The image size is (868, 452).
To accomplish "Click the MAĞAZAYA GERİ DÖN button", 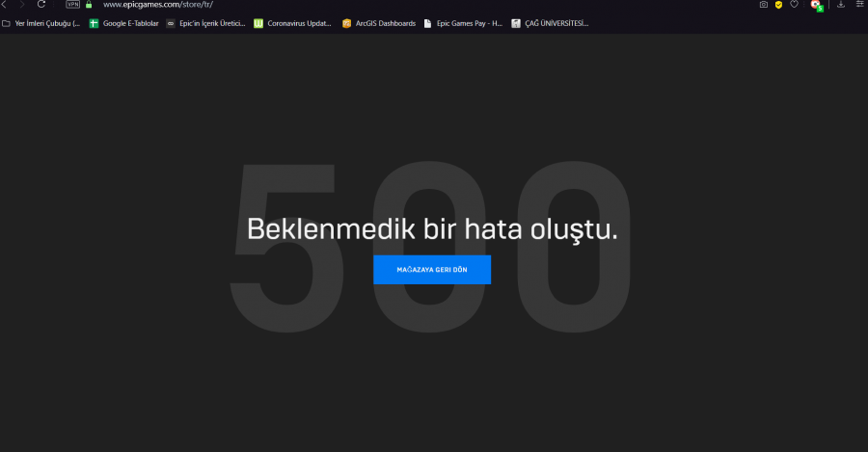I will coord(432,270).
